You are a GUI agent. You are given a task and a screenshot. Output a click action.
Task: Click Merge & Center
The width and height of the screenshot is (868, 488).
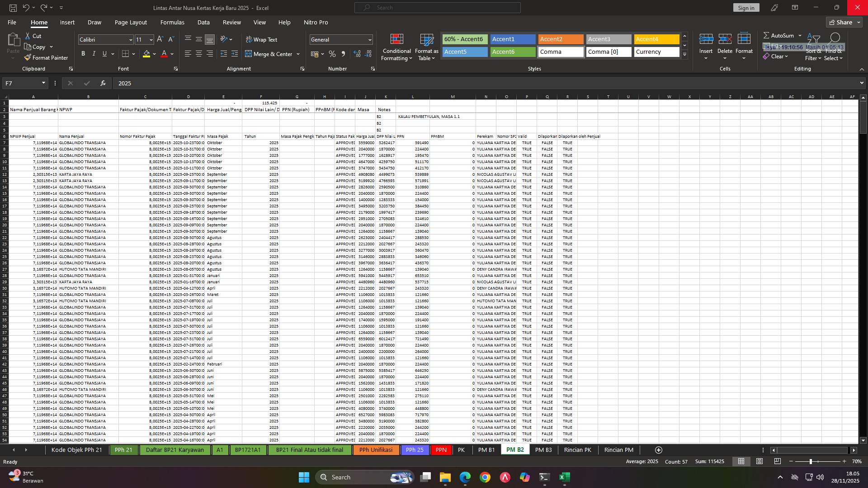[269, 54]
